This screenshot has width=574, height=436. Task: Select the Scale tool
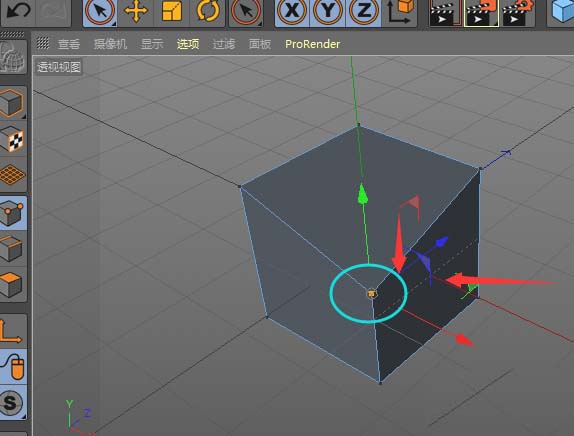tap(171, 12)
